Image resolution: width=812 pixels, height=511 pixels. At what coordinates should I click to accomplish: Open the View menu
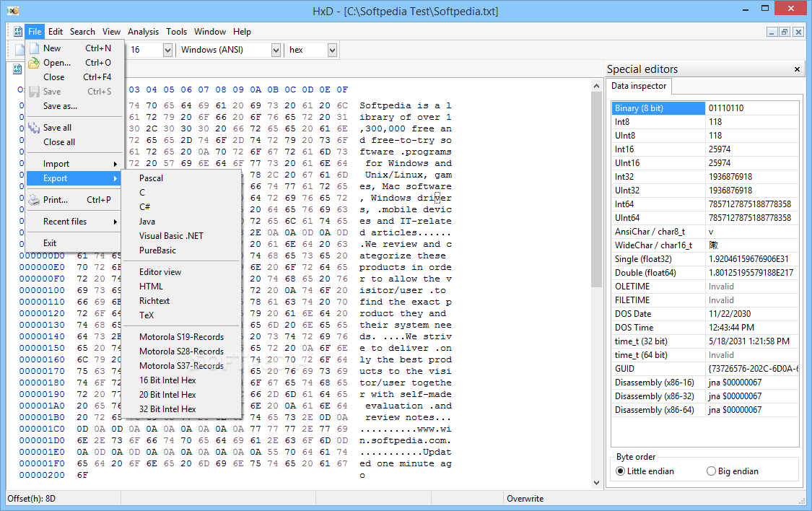pyautogui.click(x=111, y=32)
